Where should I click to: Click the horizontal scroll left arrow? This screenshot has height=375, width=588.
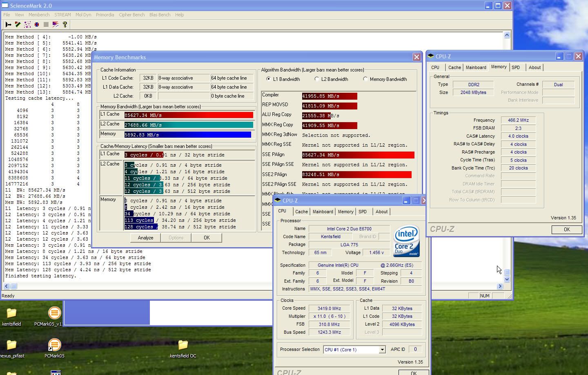click(x=7, y=286)
